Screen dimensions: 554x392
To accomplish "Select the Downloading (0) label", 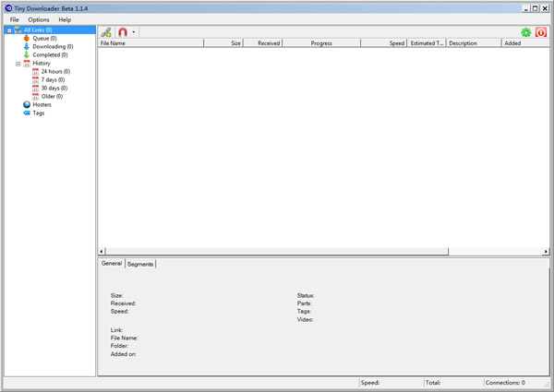I will pos(53,46).
